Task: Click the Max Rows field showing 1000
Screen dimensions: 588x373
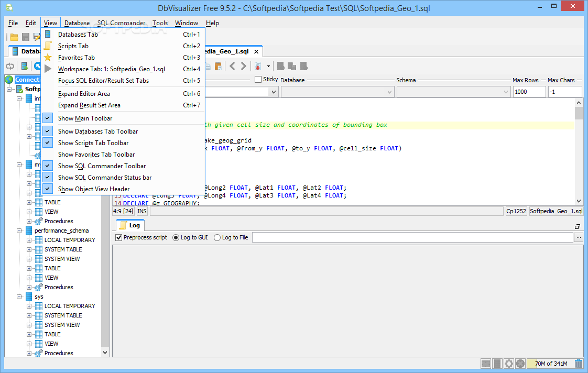Action: pos(529,92)
